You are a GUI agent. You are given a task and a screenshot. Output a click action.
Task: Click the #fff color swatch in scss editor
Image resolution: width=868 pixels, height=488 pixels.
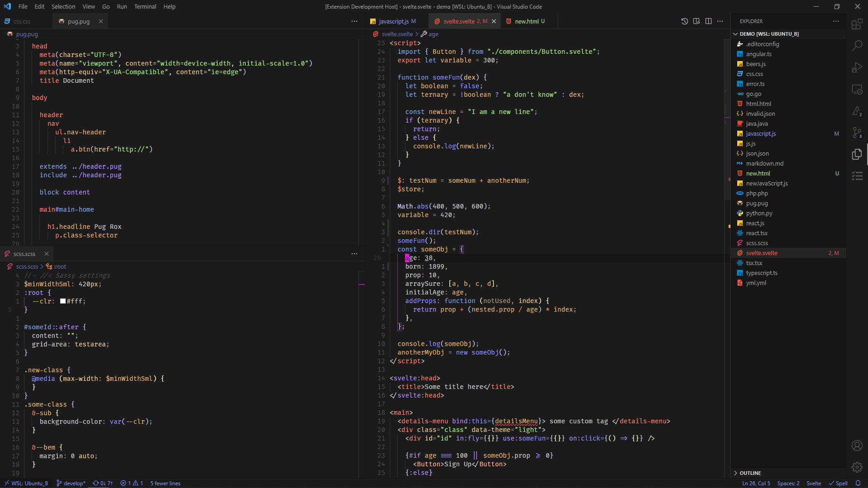point(63,301)
